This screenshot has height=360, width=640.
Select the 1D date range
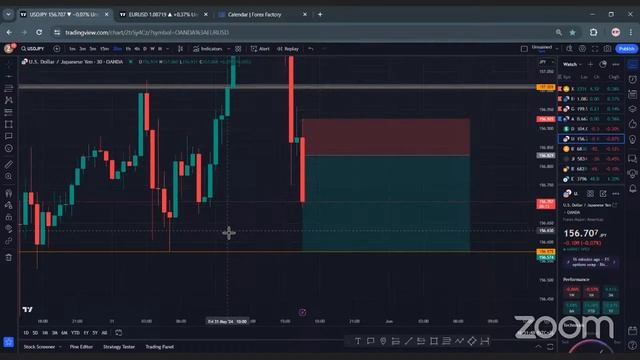[26, 333]
